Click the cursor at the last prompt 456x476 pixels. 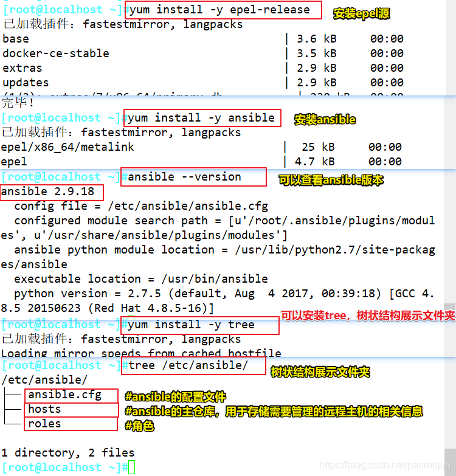(x=131, y=467)
